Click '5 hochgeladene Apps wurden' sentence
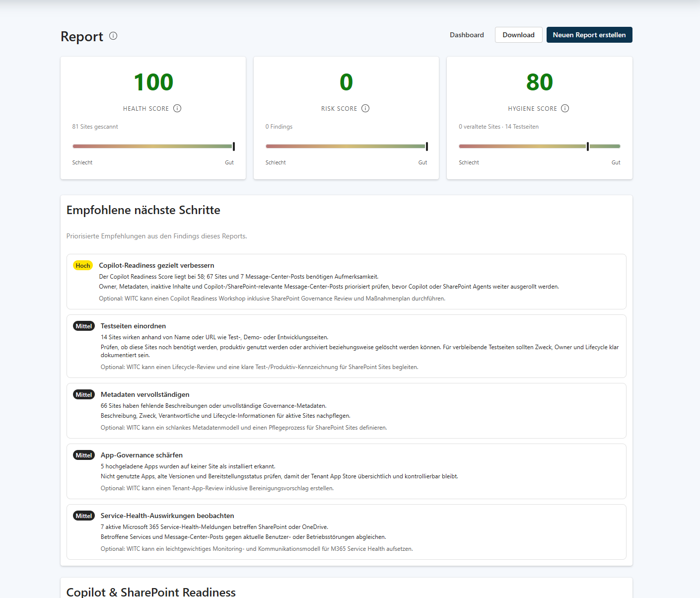 188,466
